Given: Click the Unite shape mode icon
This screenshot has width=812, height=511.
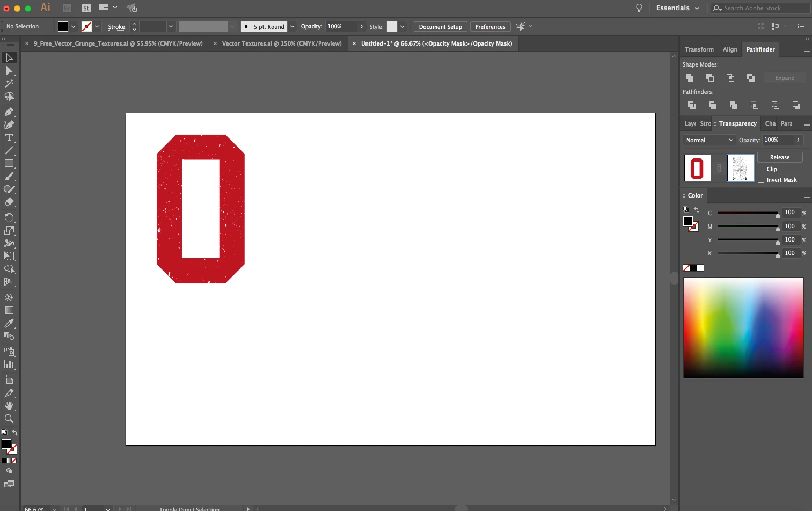Looking at the screenshot, I should 690,78.
